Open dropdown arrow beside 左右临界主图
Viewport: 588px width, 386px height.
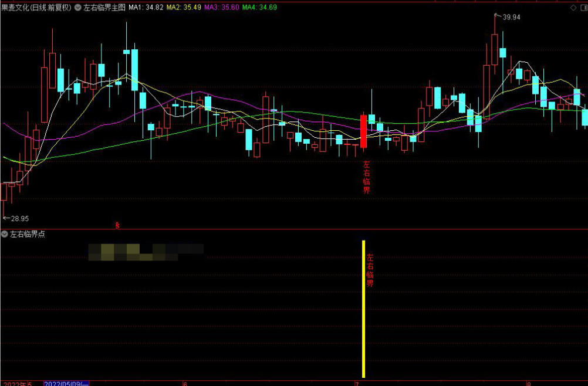(x=78, y=8)
